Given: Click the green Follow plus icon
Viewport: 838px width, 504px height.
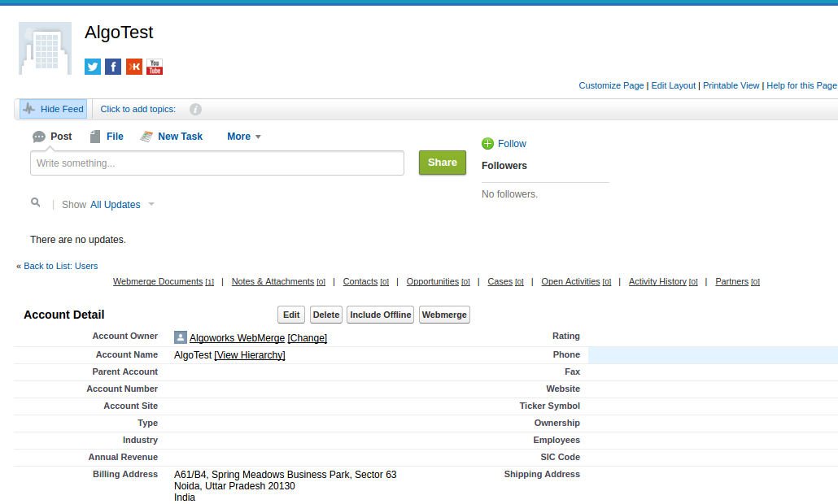Looking at the screenshot, I should (x=487, y=144).
